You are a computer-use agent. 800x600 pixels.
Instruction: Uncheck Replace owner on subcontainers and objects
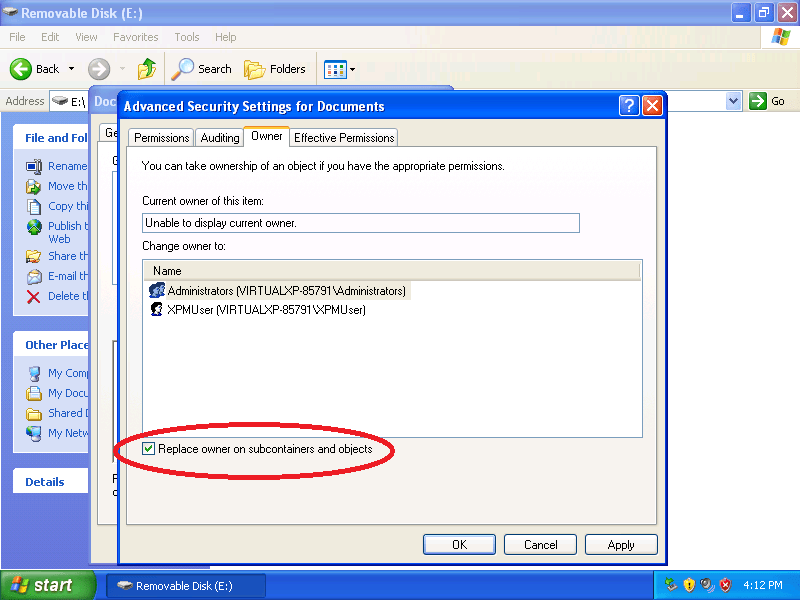pos(149,448)
